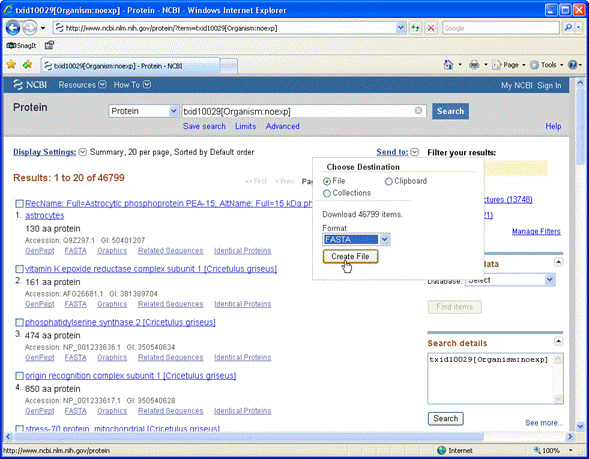
Task: Select the Collections destination radio button
Action: coord(326,193)
